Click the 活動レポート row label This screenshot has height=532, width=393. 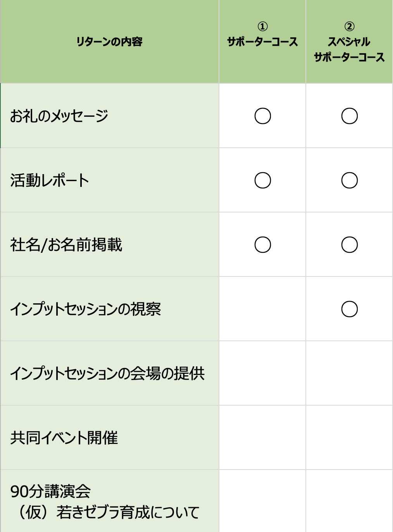click(x=50, y=180)
